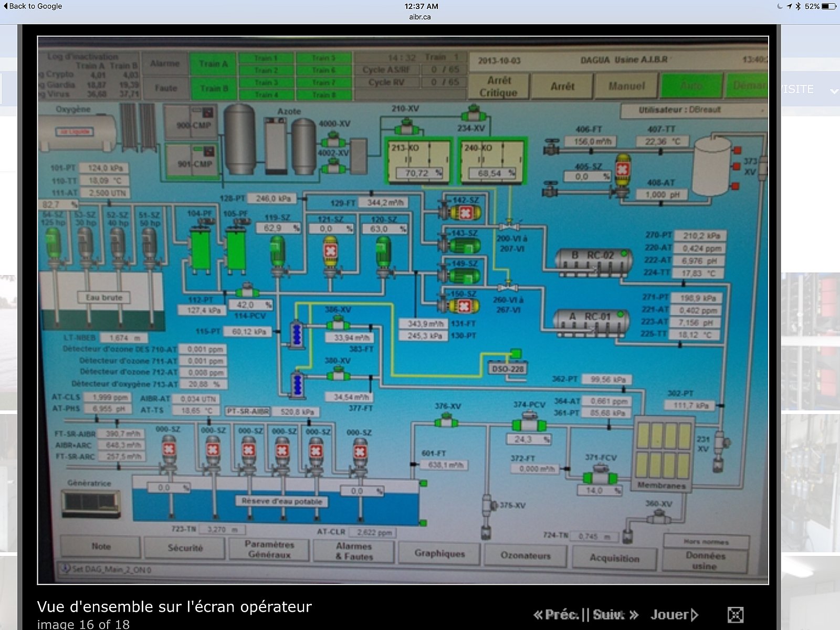Click the green 143-SZ pump icon
The height and width of the screenshot is (630, 840).
[x=460, y=245]
